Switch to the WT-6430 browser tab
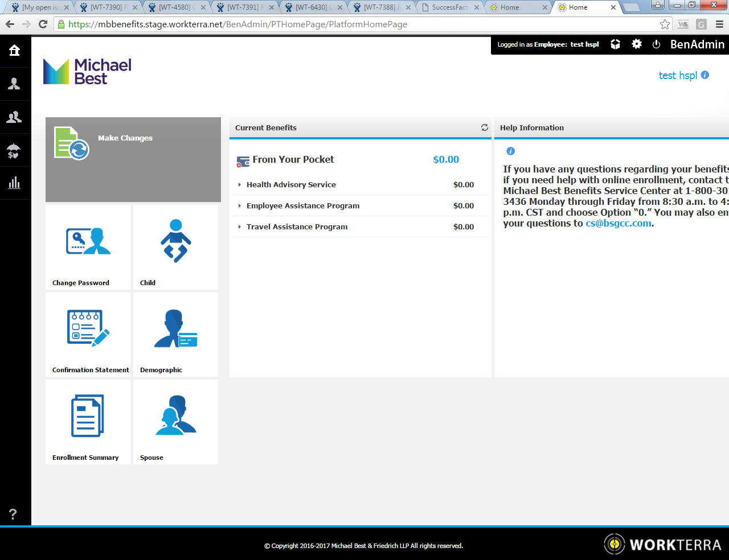 (313, 7)
